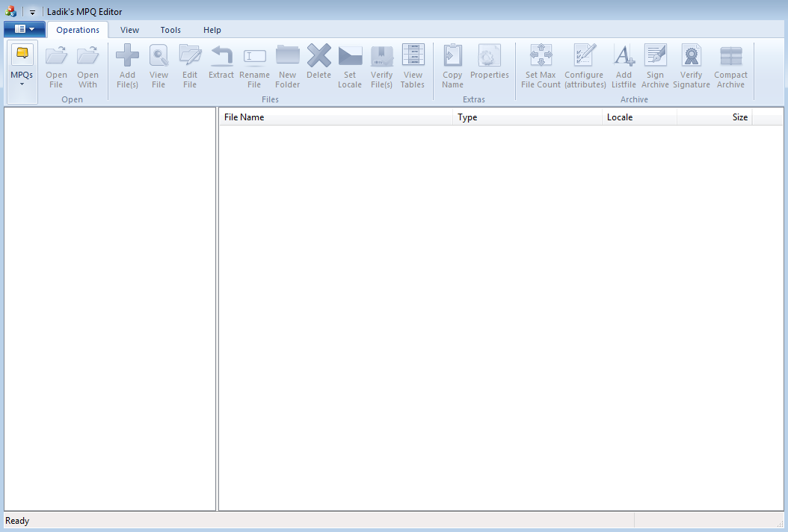Click the Compact Archive icon
The width and height of the screenshot is (788, 532).
click(x=730, y=56)
